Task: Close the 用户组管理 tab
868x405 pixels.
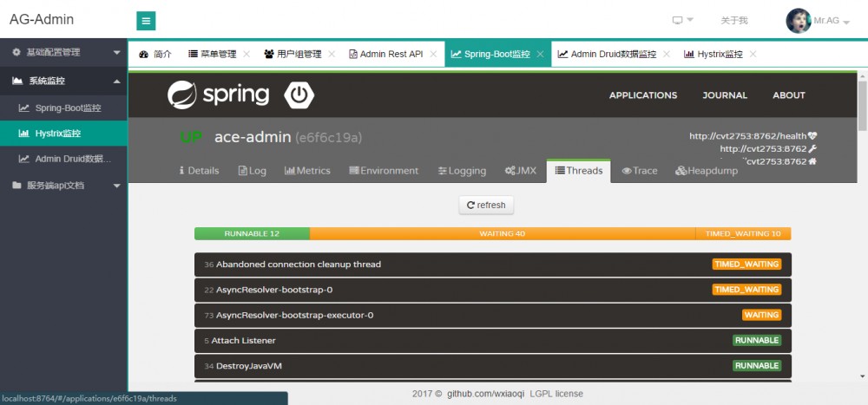Action: 332,55
